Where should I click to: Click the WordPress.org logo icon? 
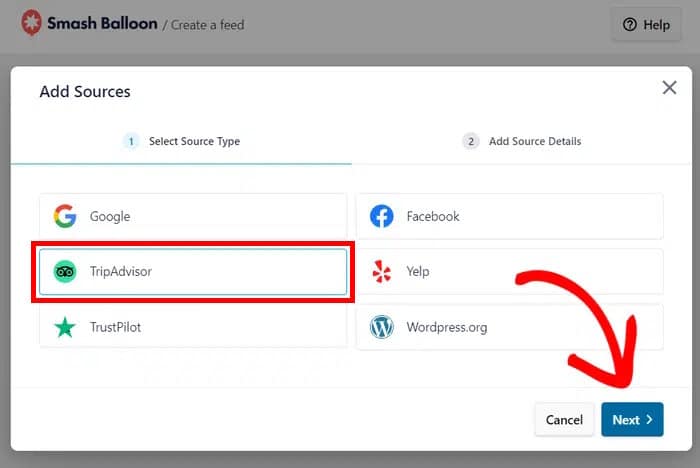(381, 327)
